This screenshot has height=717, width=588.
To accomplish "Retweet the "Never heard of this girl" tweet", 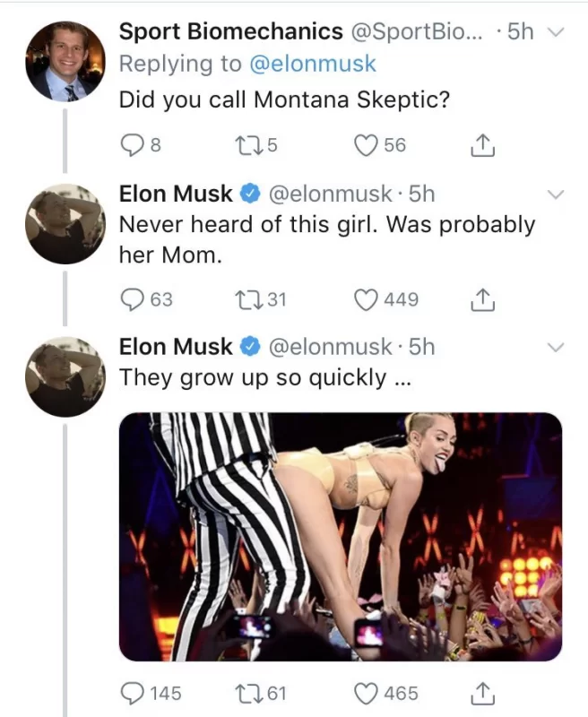I will 256,299.
